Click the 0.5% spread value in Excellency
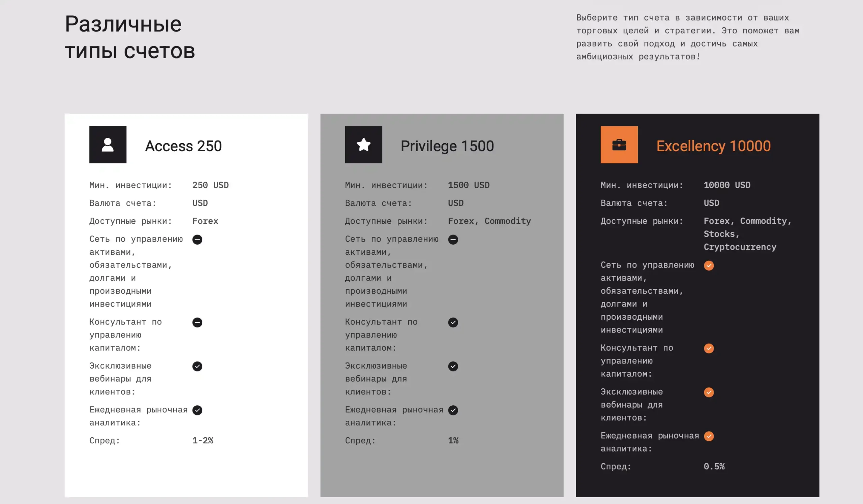The image size is (863, 504). click(714, 466)
